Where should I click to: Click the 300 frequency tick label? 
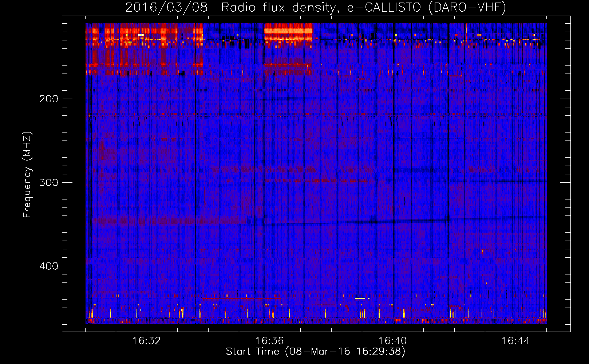49,182
